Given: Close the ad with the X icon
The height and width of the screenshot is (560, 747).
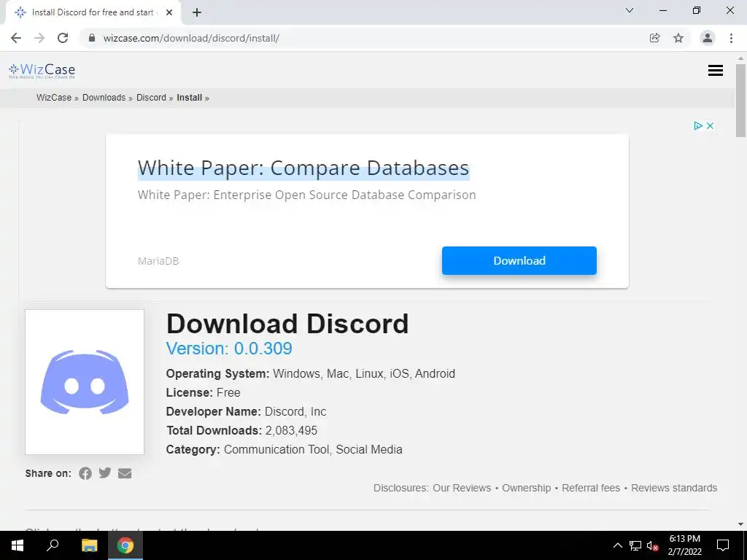Looking at the screenshot, I should click(x=710, y=125).
